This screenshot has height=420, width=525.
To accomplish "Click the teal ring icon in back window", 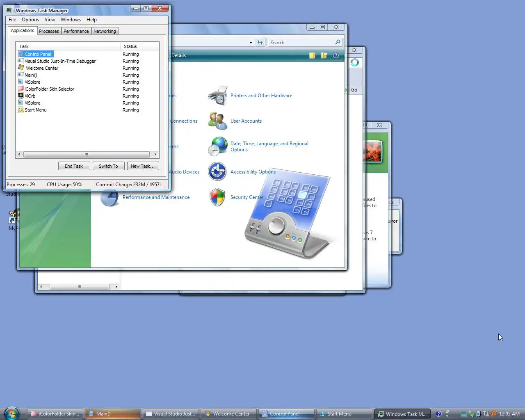I will pos(355,62).
